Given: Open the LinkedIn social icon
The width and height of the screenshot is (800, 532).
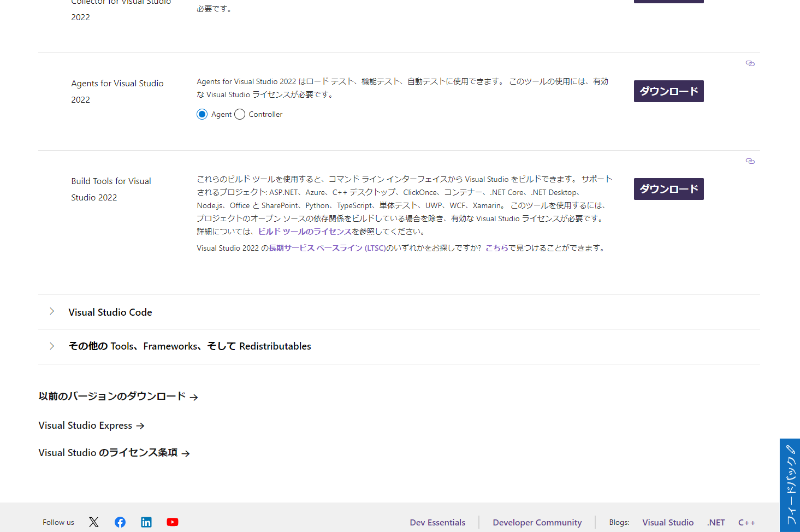Looking at the screenshot, I should [146, 522].
